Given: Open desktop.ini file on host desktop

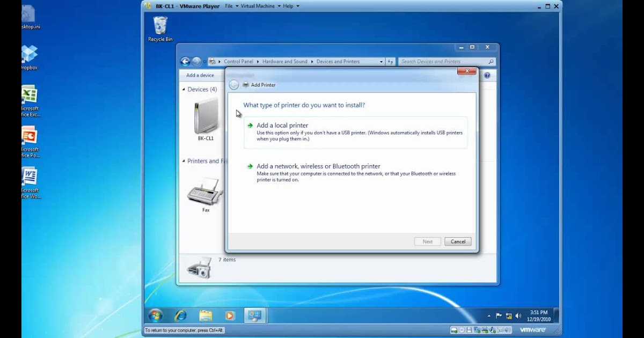Looking at the screenshot, I should point(30,17).
